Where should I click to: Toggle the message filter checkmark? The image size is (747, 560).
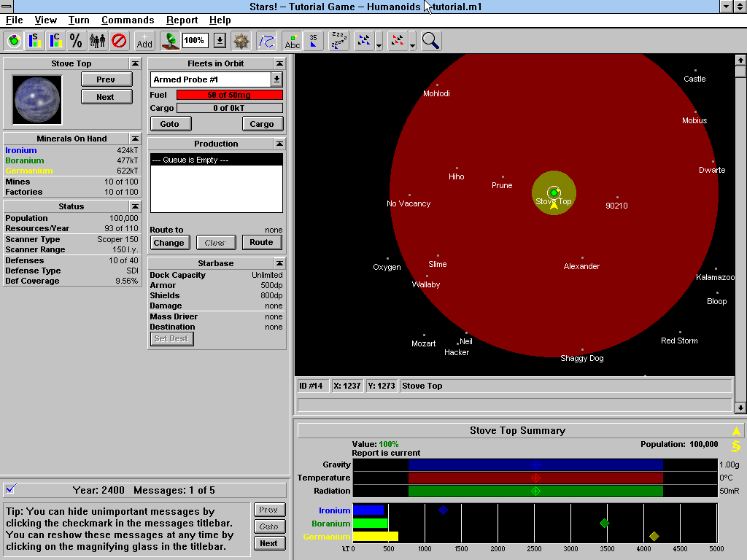pyautogui.click(x=10, y=489)
